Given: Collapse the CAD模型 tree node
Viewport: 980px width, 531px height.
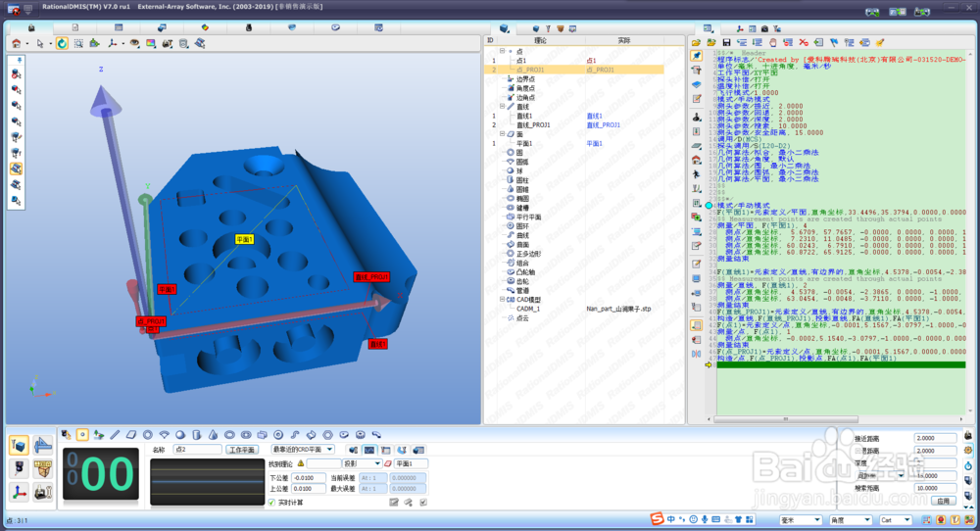Looking at the screenshot, I should tap(502, 299).
